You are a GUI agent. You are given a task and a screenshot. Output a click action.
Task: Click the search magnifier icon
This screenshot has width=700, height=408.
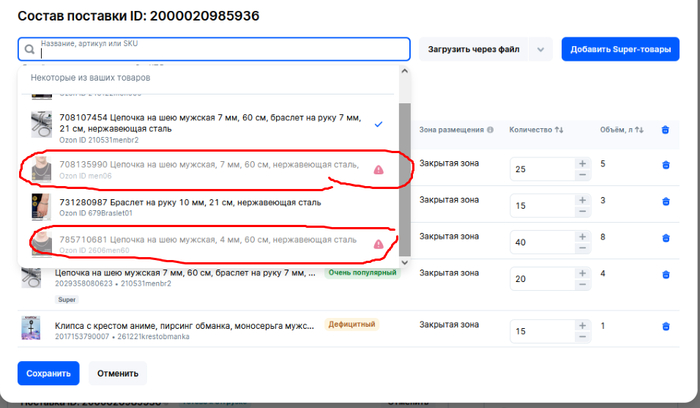29,49
